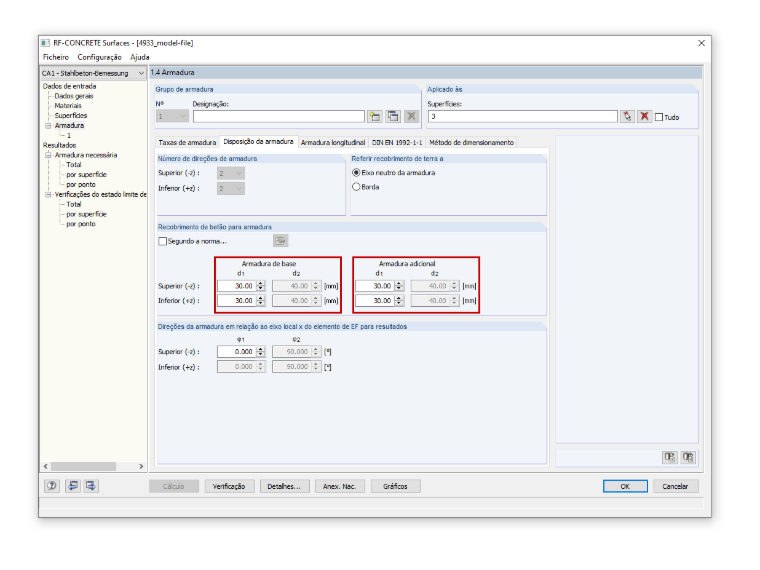Click Armadura de base d1 Superior field
The width and height of the screenshot is (760, 570).
[237, 286]
